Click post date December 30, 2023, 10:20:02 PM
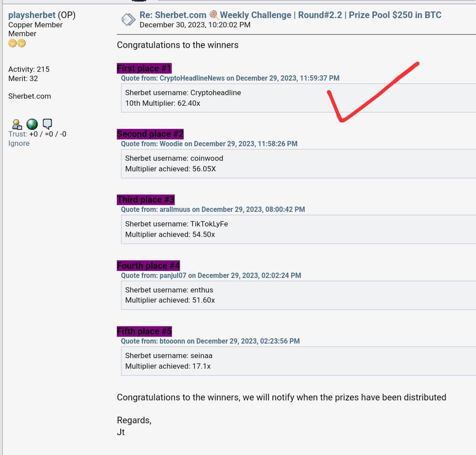This screenshot has width=476, height=455. point(195,25)
